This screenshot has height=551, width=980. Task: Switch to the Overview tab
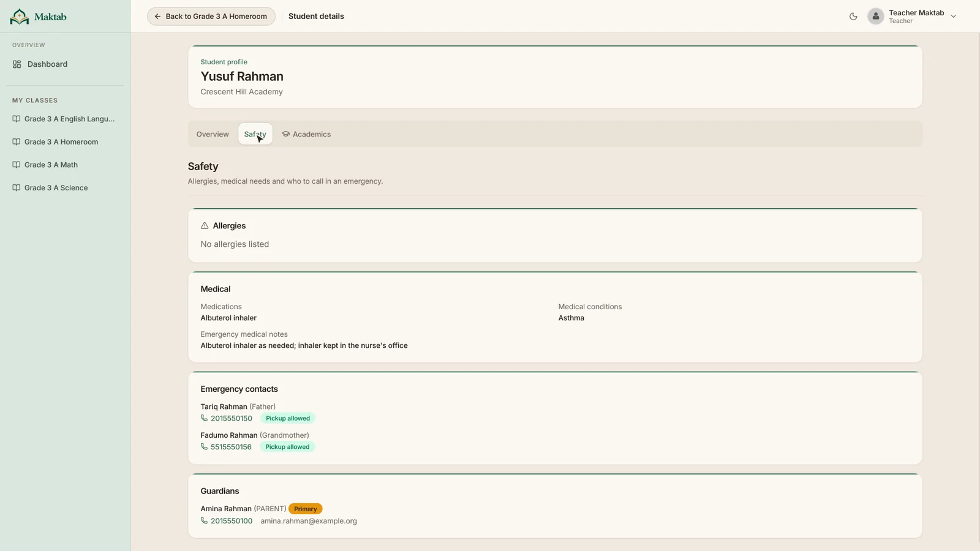[213, 134]
